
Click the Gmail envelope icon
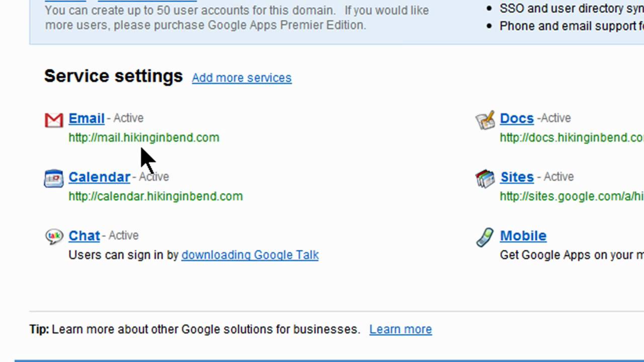point(54,120)
